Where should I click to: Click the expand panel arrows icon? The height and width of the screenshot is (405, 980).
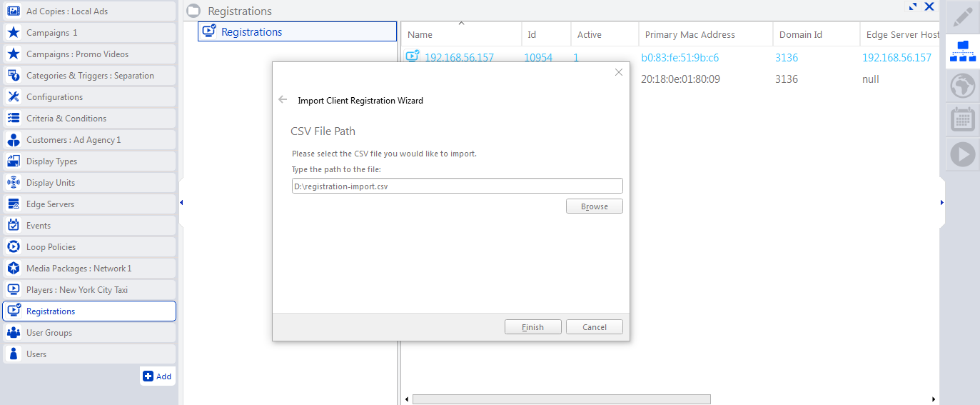(912, 6)
